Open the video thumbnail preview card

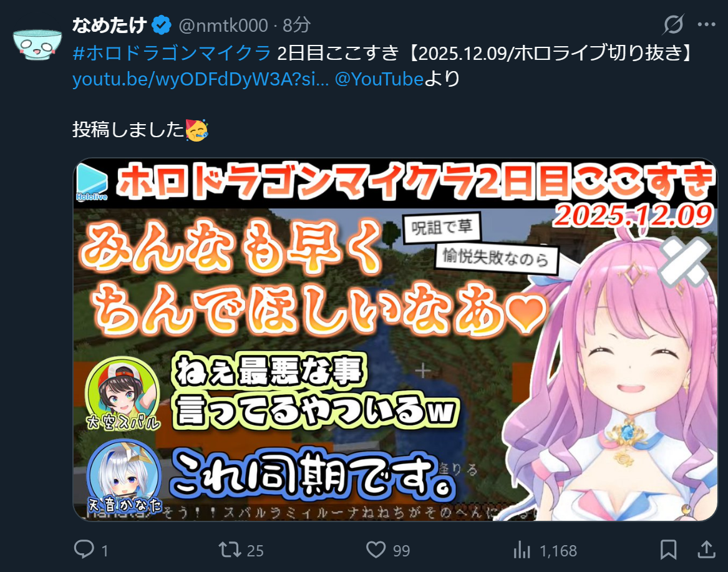click(x=395, y=340)
